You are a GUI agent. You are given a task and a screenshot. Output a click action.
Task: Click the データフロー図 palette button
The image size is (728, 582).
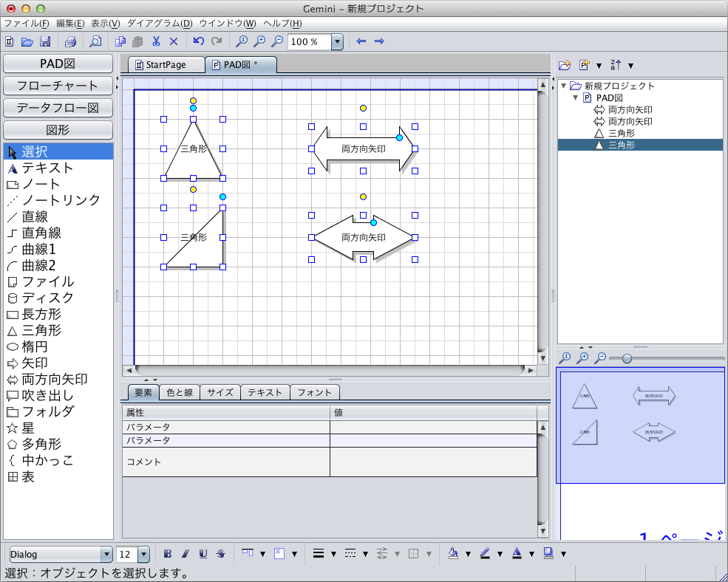(58, 108)
